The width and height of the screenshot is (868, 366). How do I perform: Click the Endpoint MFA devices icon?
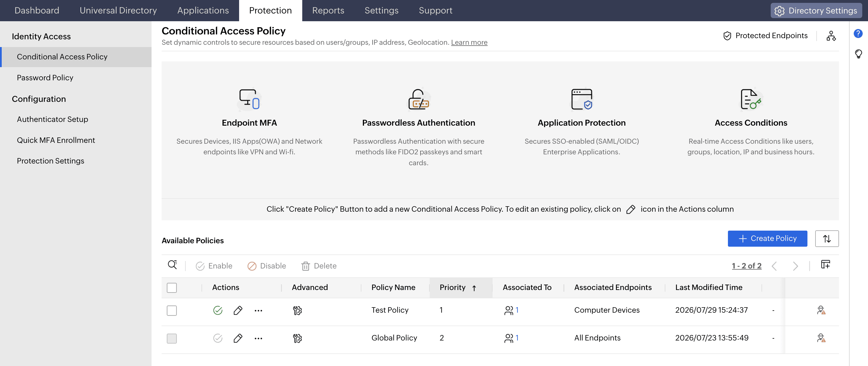(x=249, y=99)
